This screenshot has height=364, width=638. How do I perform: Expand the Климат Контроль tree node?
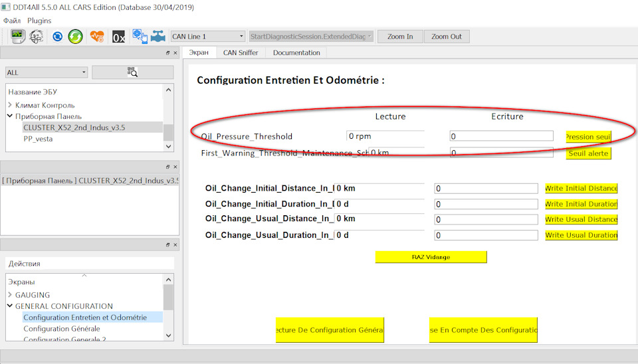(10, 105)
